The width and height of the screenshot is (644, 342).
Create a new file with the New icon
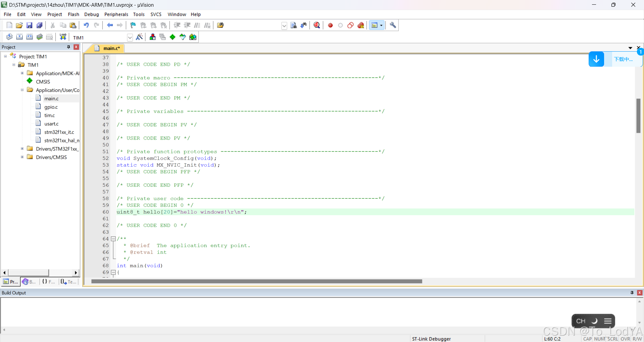[9, 25]
